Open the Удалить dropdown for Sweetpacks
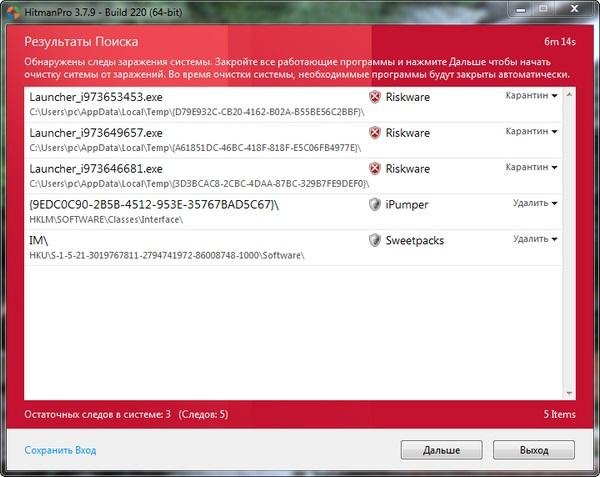This screenshot has width=600, height=477. (535, 239)
